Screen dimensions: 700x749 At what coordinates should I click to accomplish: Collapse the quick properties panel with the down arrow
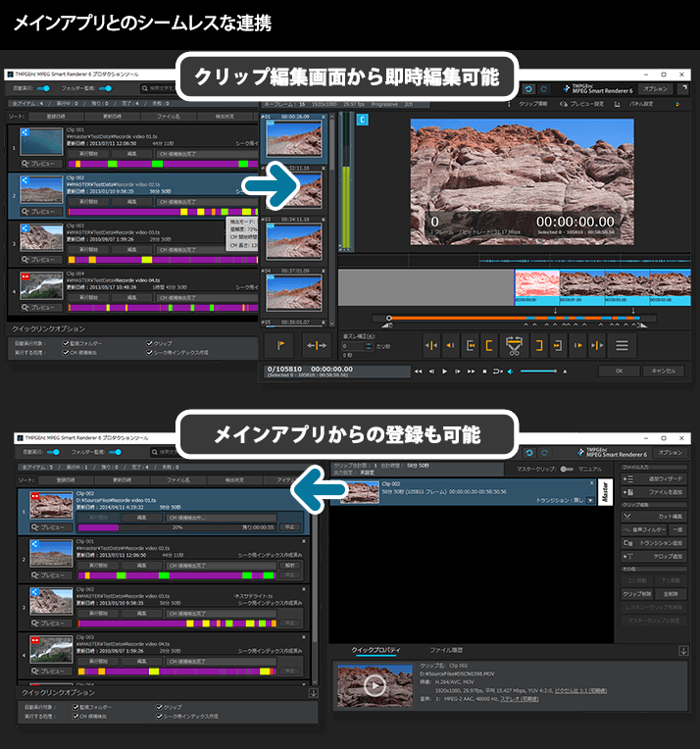point(683,651)
